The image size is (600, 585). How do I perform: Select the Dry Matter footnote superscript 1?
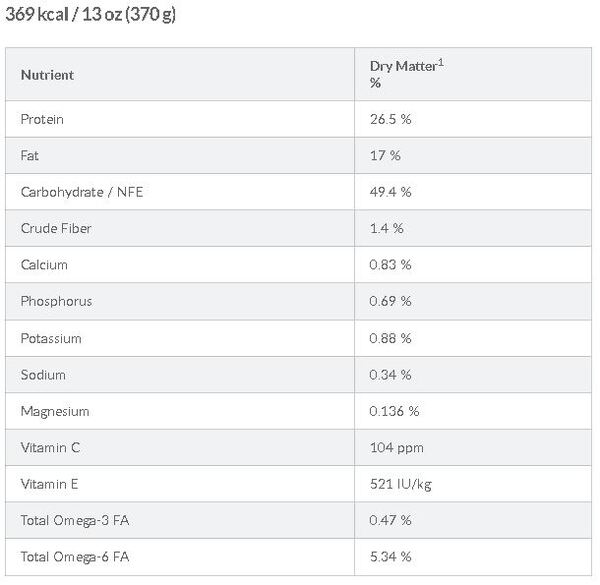(441, 62)
